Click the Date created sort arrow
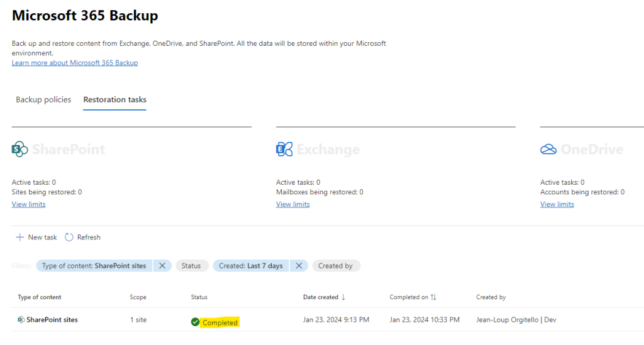 pos(343,297)
